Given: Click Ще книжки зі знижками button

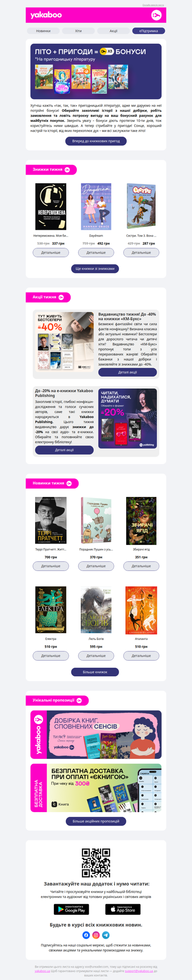Looking at the screenshot, I should (95, 269).
